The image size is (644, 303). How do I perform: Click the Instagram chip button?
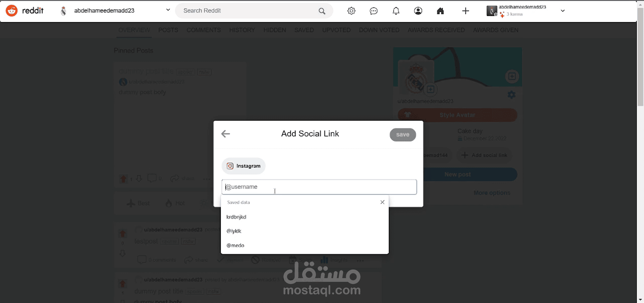point(244,166)
